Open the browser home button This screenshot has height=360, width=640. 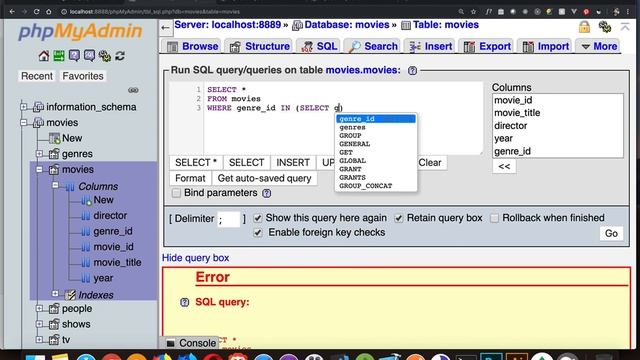(x=49, y=12)
